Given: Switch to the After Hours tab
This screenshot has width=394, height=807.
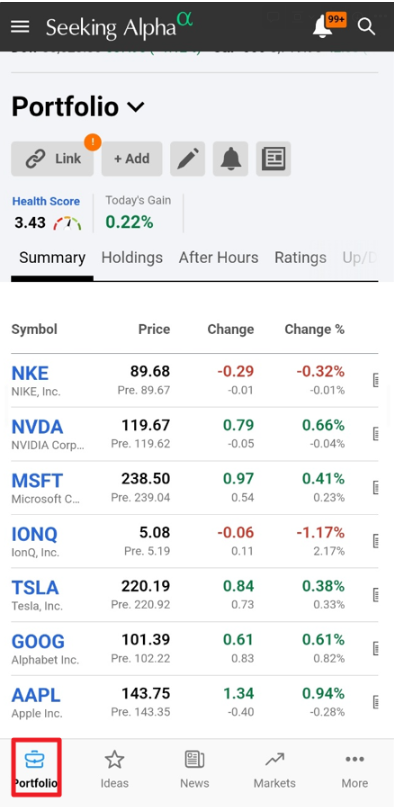Looking at the screenshot, I should tap(219, 258).
